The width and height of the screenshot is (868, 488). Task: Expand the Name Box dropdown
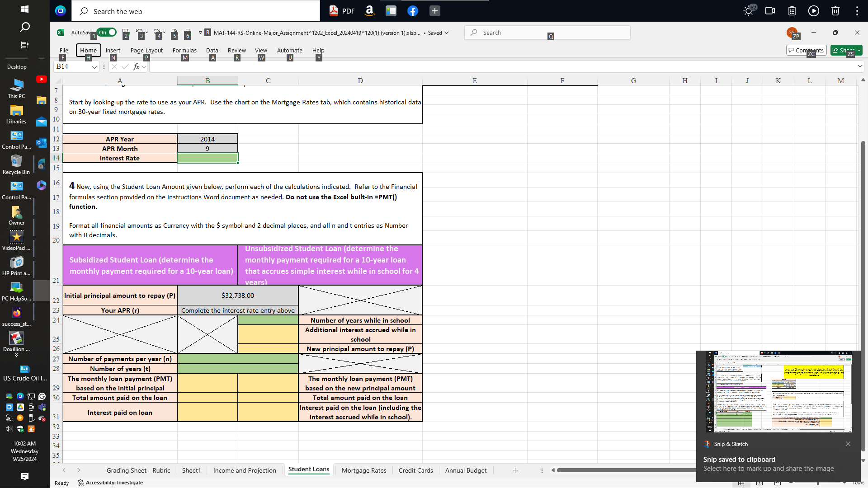click(x=94, y=67)
